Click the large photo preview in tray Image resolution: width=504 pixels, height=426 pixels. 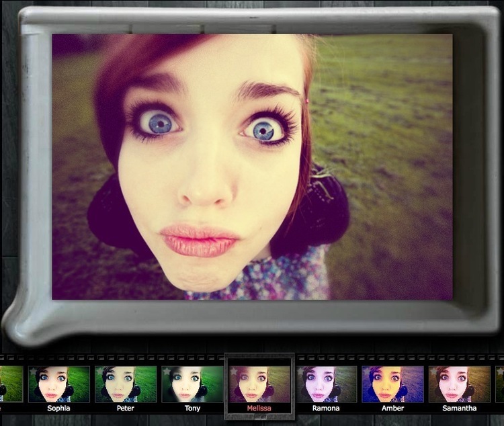tap(252, 167)
